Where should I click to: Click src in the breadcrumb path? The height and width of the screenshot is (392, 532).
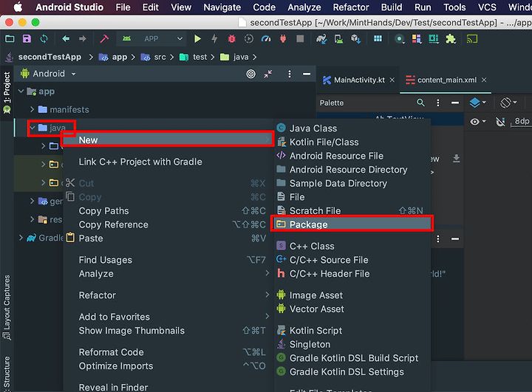point(160,57)
